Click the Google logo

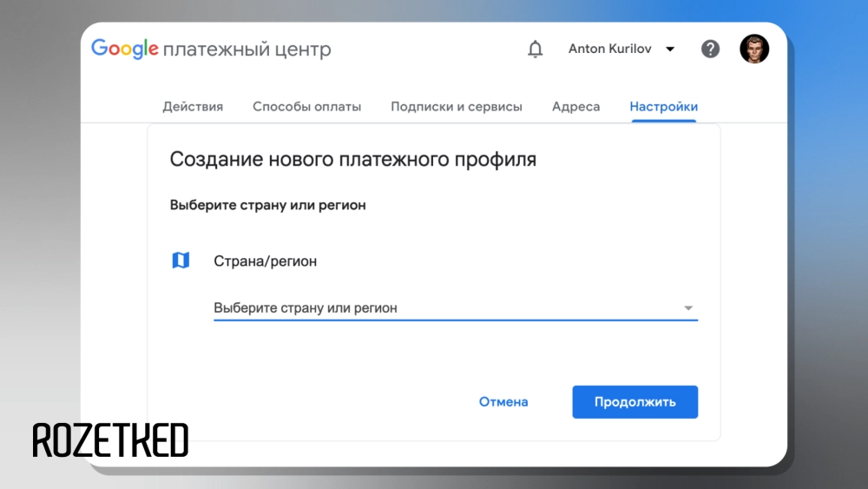click(125, 49)
